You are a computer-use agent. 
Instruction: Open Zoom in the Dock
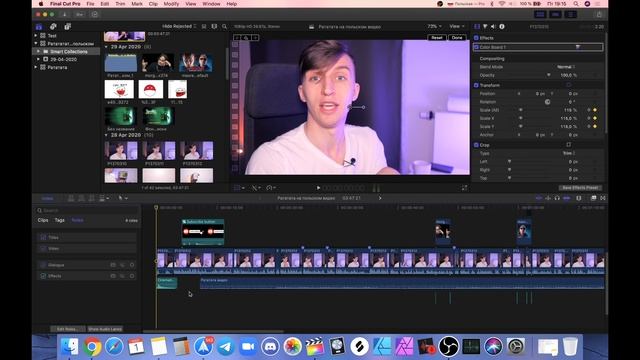click(x=248, y=347)
